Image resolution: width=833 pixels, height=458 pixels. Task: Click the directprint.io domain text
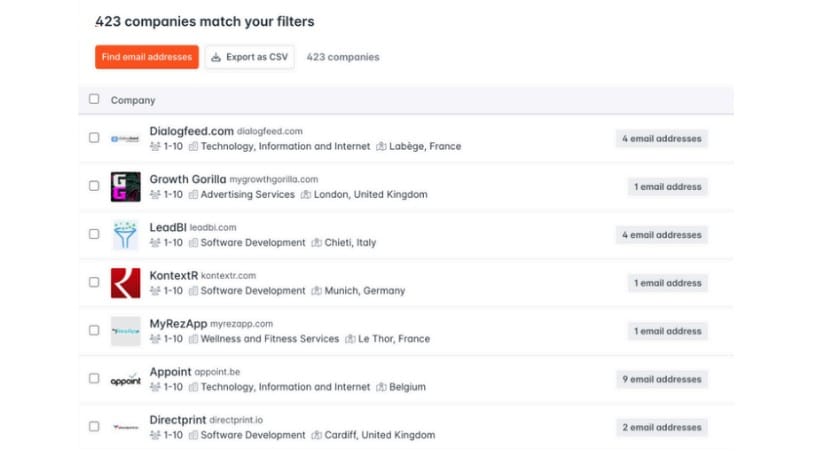(x=236, y=420)
